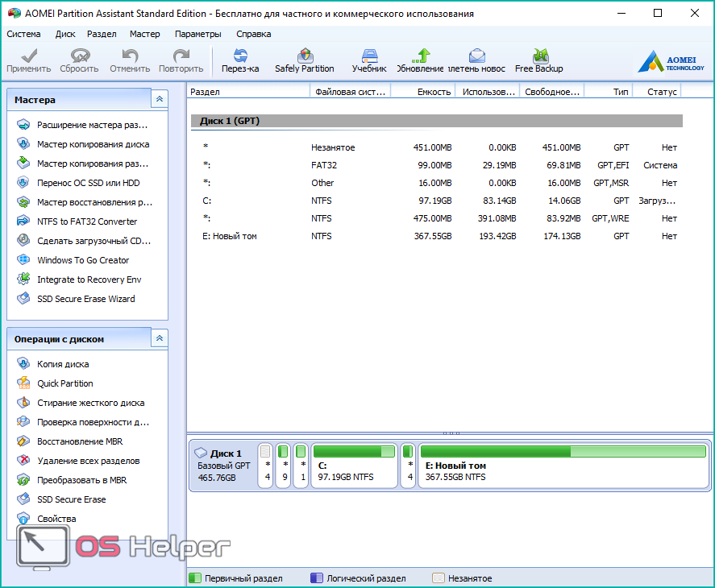Start the SSD Secure Erase Wizard
This screenshot has width=715, height=588.
point(85,299)
